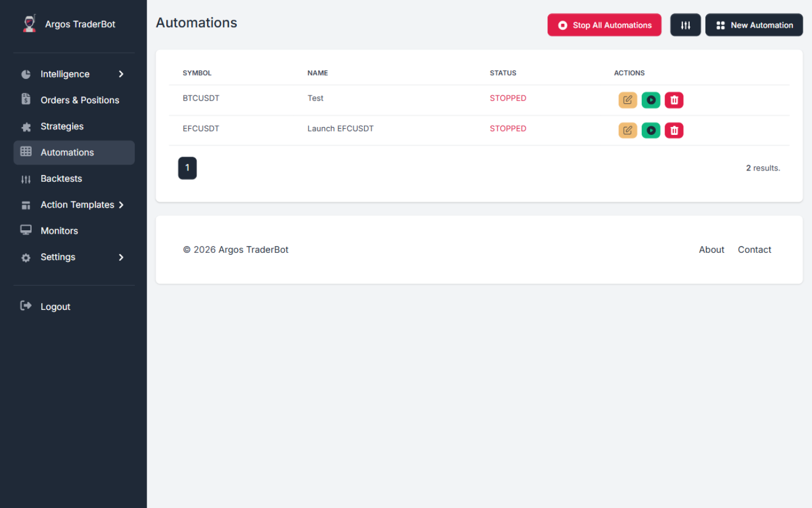Delete the BTCUSDT Test automation
The height and width of the screenshot is (508, 812).
point(674,100)
